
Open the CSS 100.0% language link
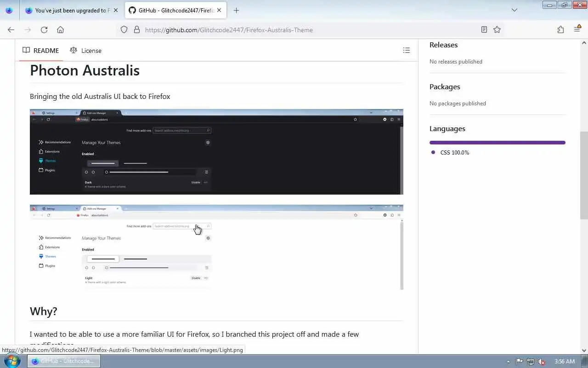(x=450, y=153)
